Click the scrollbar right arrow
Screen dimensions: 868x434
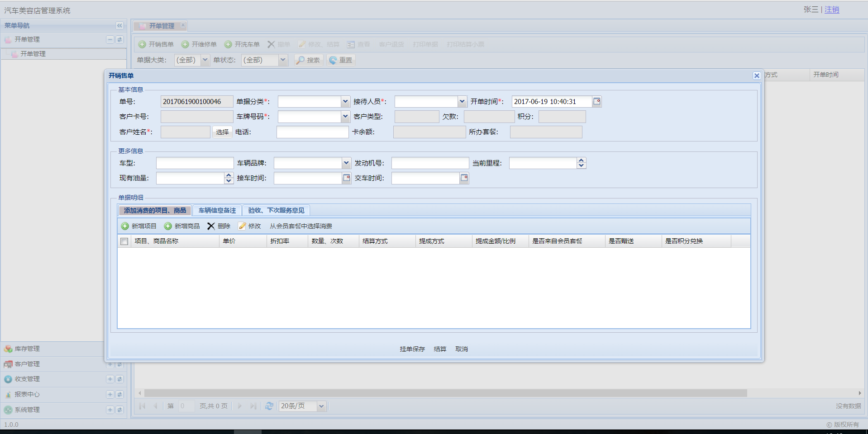[x=860, y=393]
